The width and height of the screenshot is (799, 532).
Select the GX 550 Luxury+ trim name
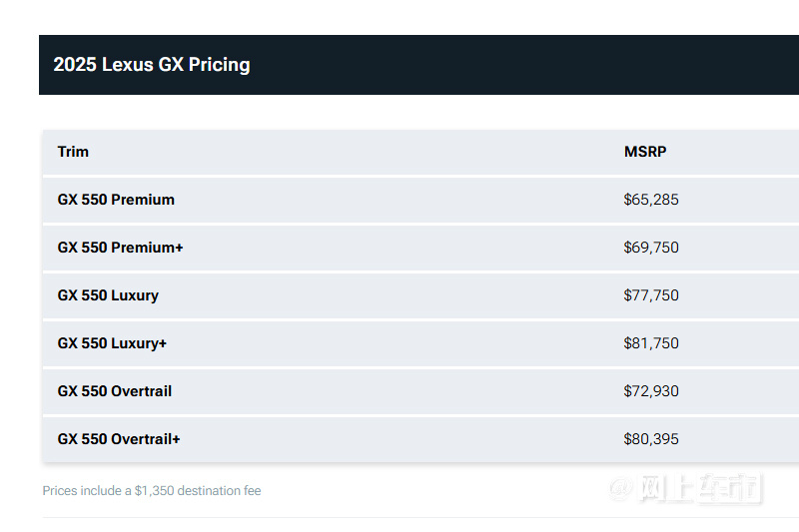pyautogui.click(x=112, y=343)
